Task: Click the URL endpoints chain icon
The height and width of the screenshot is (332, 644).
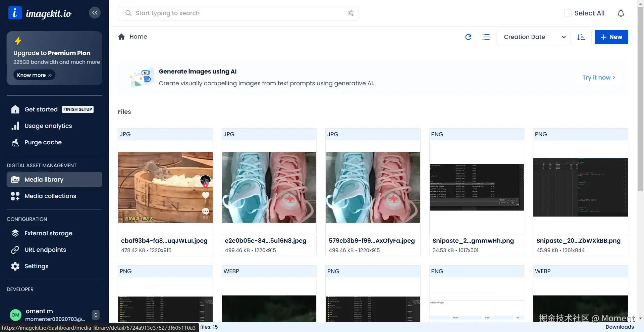Action: [15, 250]
